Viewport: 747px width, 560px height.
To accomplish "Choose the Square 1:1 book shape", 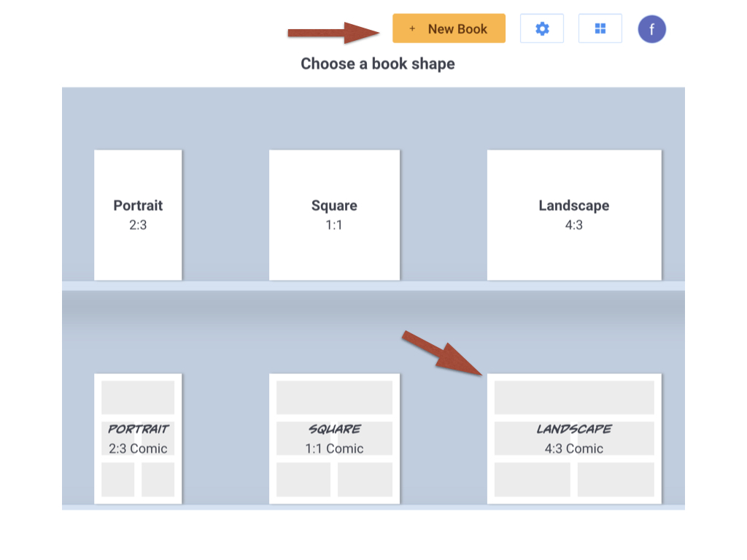I will [334, 215].
